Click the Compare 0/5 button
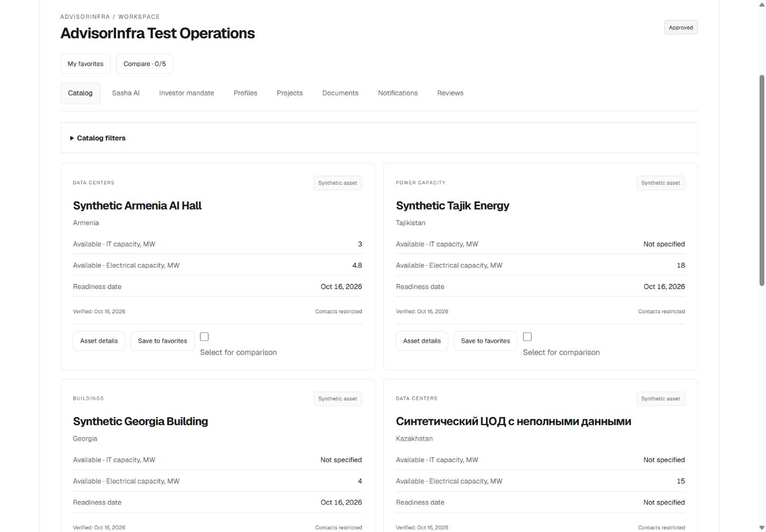 [x=145, y=64]
